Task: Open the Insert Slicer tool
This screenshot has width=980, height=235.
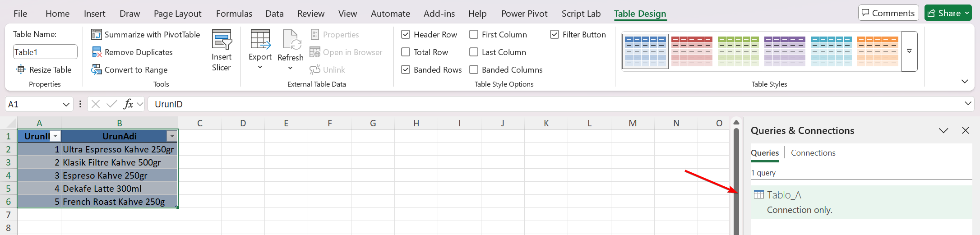Action: (x=221, y=50)
